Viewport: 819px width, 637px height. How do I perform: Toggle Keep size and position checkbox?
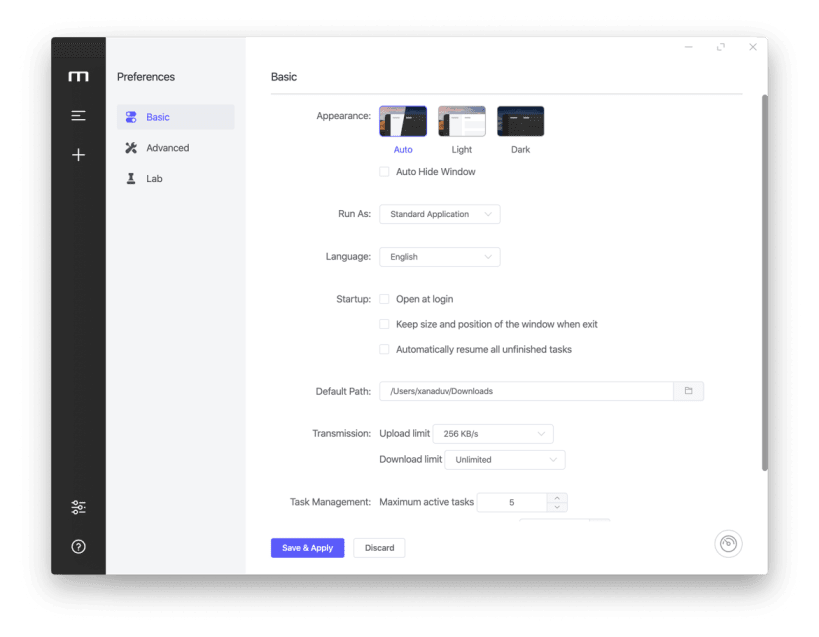384,324
